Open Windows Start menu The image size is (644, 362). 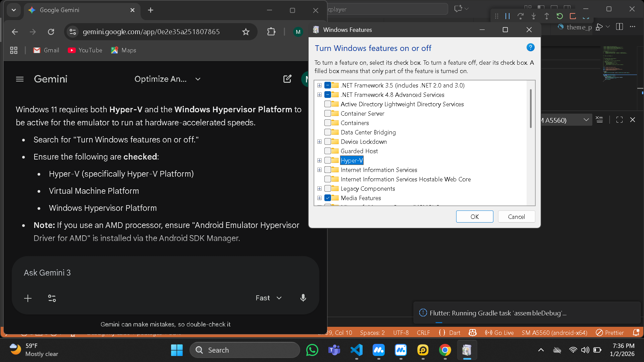(x=177, y=350)
